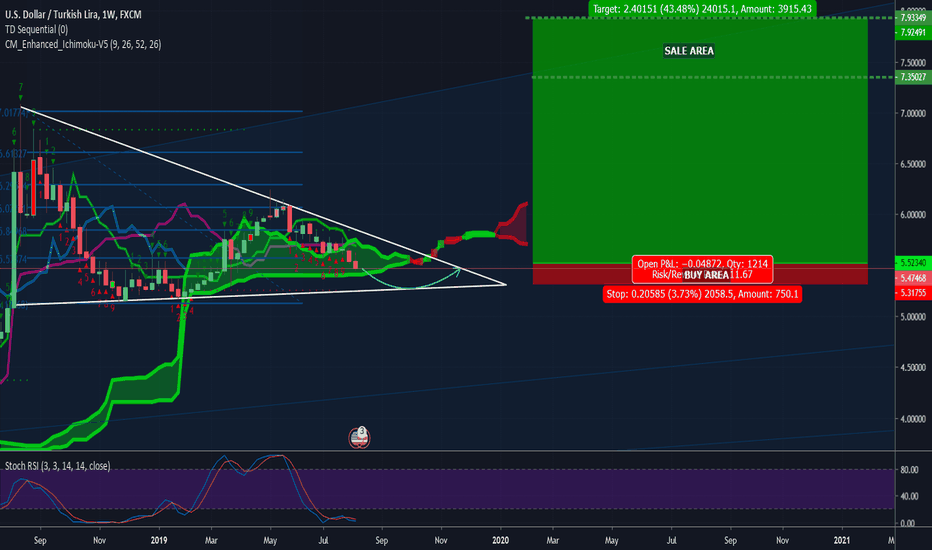Image resolution: width=932 pixels, height=550 pixels.
Task: Select the TD Sequential (0) indicator label
Action: [x=36, y=29]
